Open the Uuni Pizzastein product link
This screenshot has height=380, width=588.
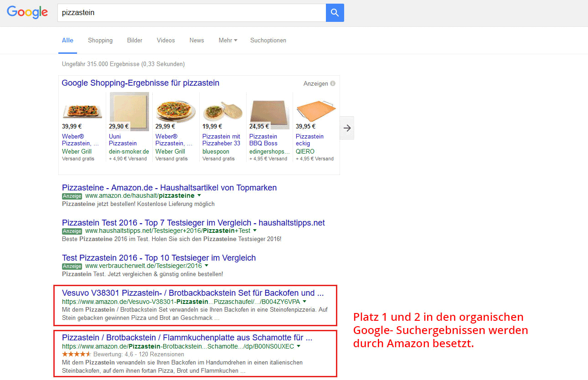[x=123, y=140]
